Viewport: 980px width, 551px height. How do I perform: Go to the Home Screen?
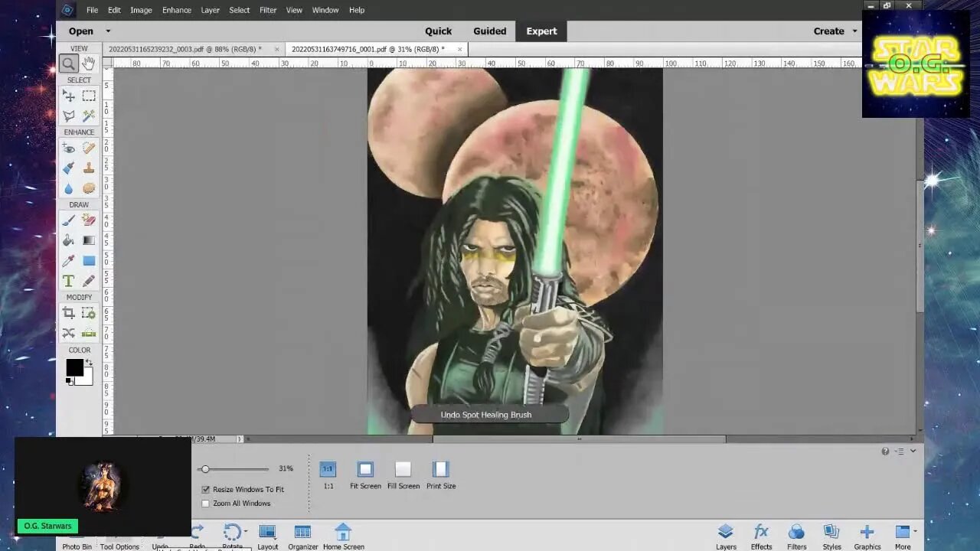pos(343,536)
